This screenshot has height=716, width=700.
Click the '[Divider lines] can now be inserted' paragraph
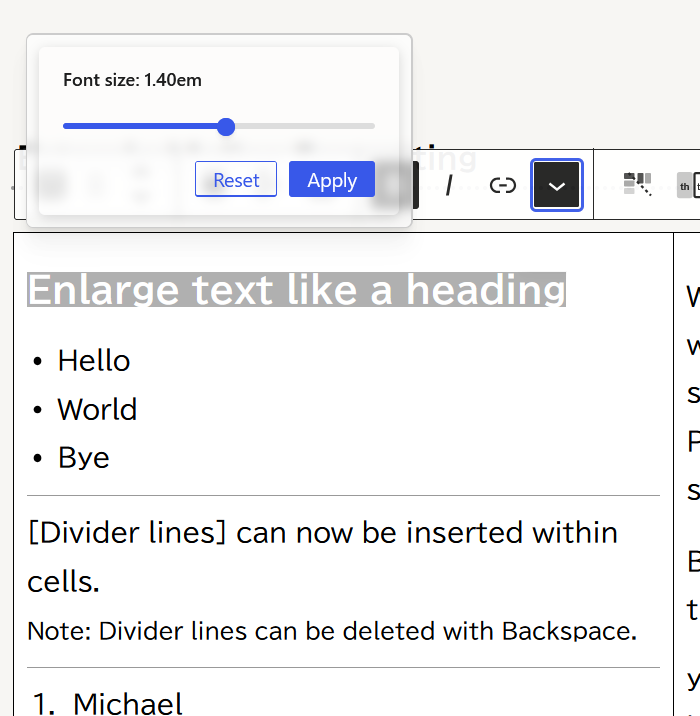[322, 557]
